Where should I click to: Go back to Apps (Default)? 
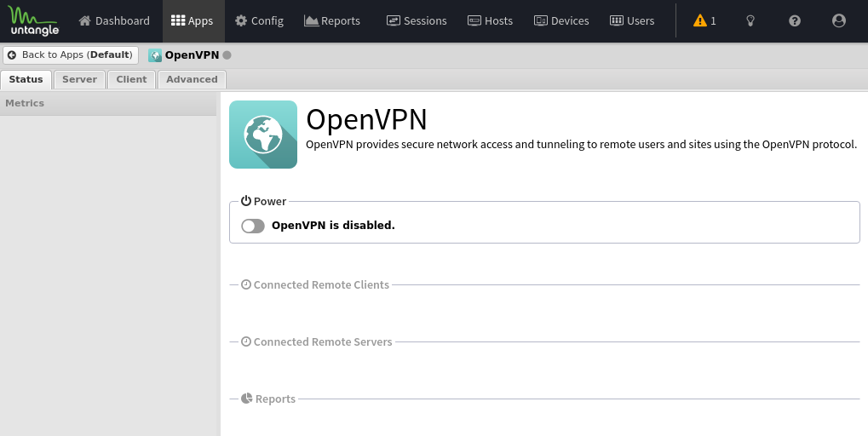[x=71, y=54]
